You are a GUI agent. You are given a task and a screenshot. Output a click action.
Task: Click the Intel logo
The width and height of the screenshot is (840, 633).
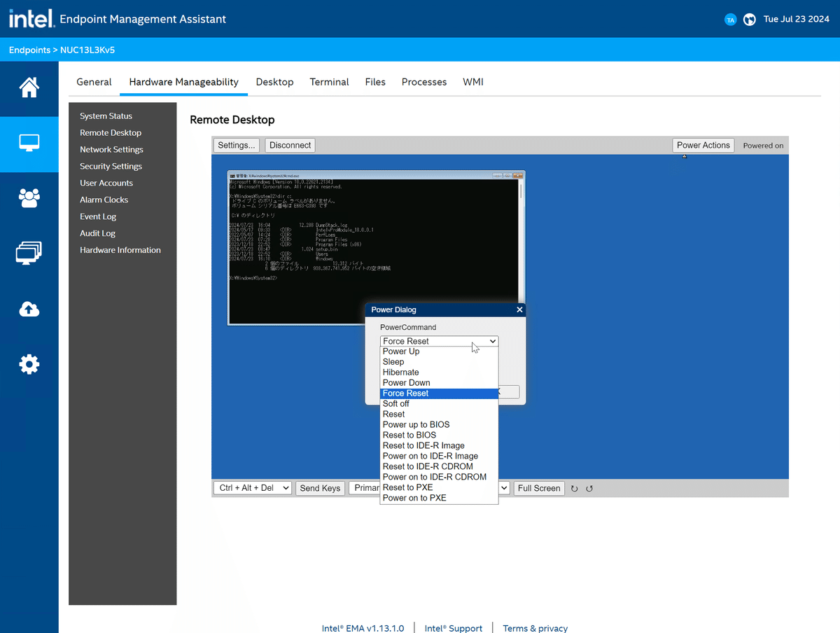31,19
